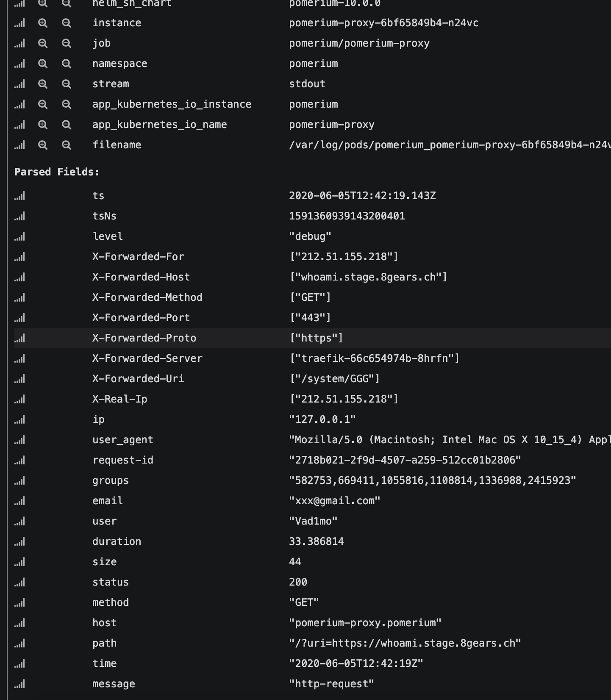Show statistics for the X-Forwarded-For field

[19, 257]
